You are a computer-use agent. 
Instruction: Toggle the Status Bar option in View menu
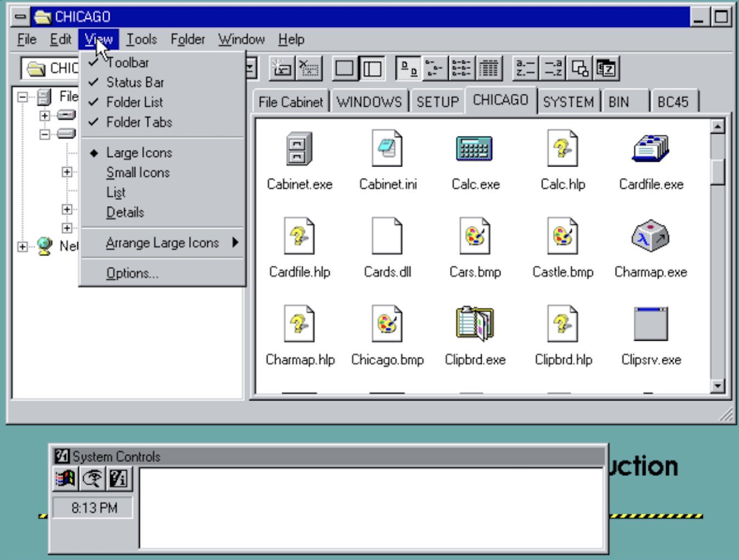coord(135,82)
